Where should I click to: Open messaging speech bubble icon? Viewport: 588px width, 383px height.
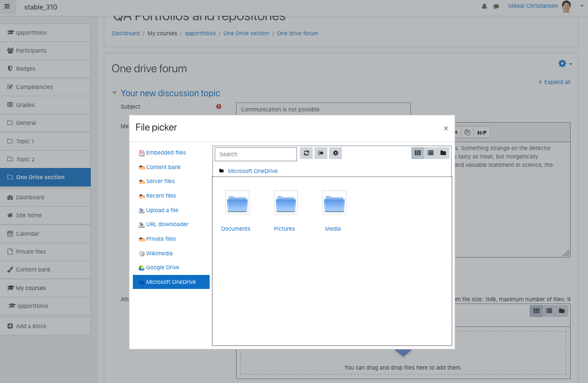tap(496, 6)
